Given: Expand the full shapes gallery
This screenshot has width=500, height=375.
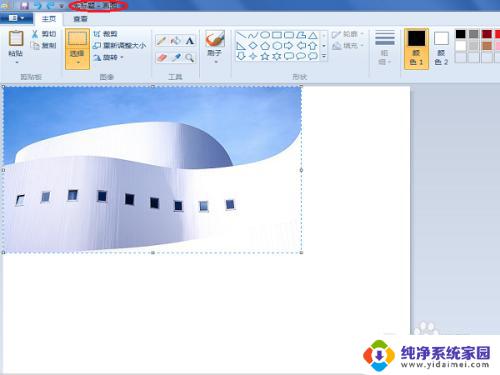Looking at the screenshot, I should pyautogui.click(x=324, y=56).
